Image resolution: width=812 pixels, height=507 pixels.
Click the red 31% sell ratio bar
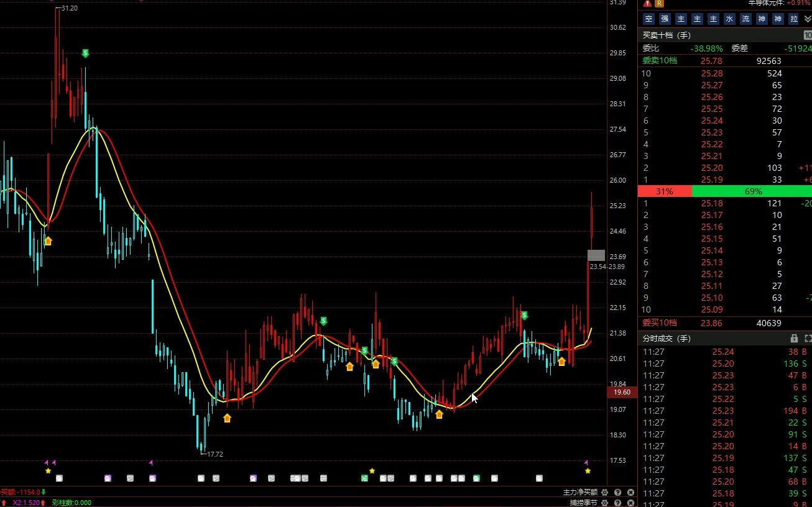coord(665,191)
